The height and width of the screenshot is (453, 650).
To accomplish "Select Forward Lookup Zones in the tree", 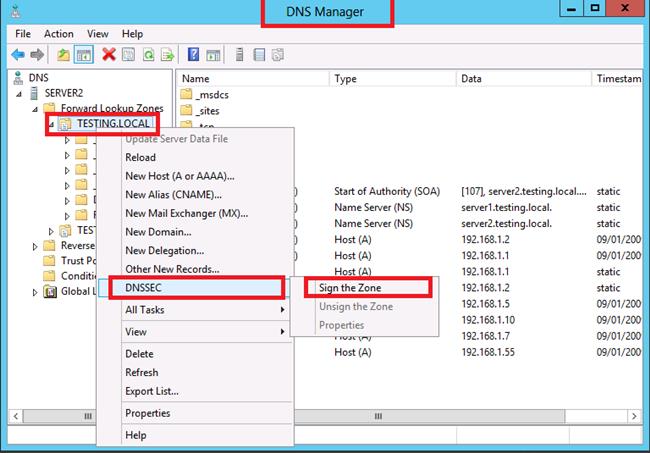I will 112,108.
